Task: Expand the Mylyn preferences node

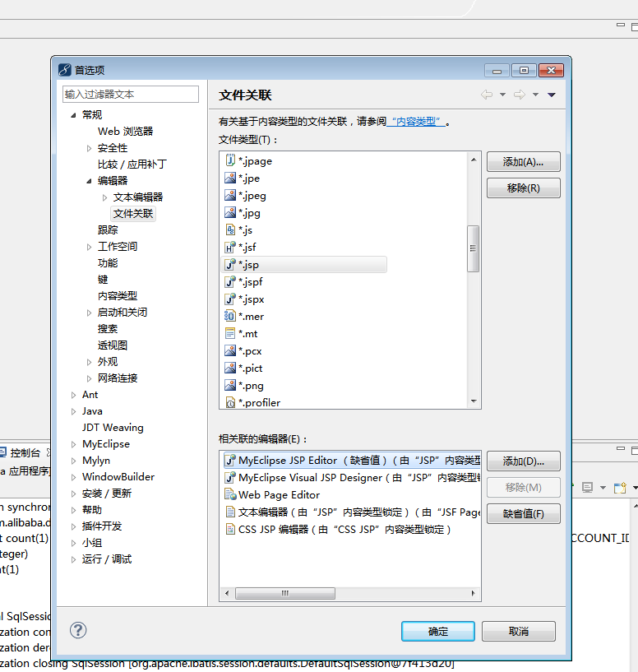Action: point(73,461)
